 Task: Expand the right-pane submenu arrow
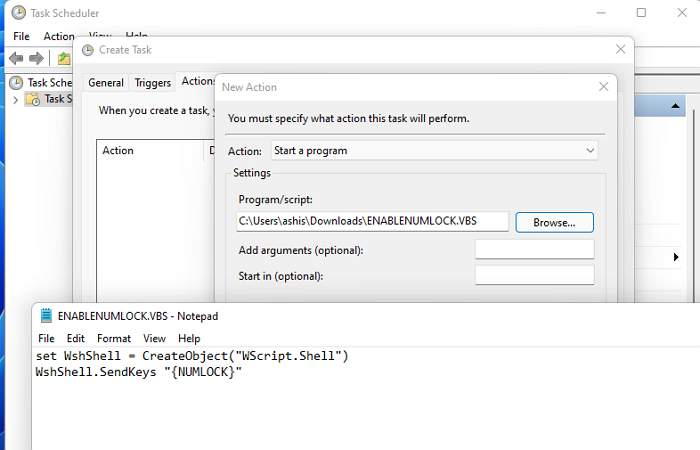(x=677, y=258)
